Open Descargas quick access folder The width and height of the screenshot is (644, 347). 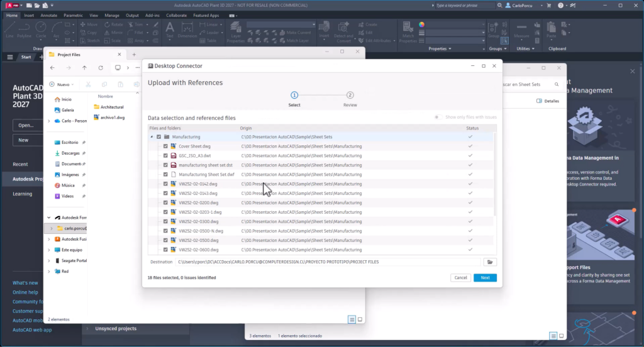[x=67, y=153]
